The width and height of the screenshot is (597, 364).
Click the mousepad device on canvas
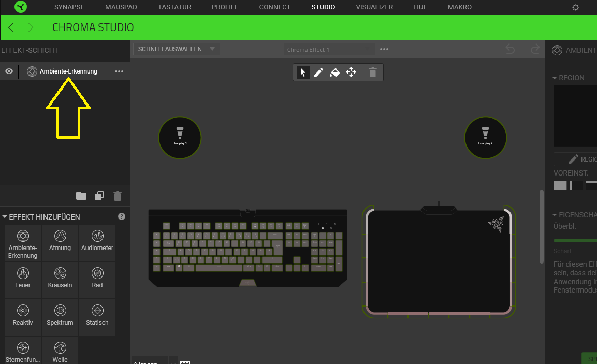439,260
